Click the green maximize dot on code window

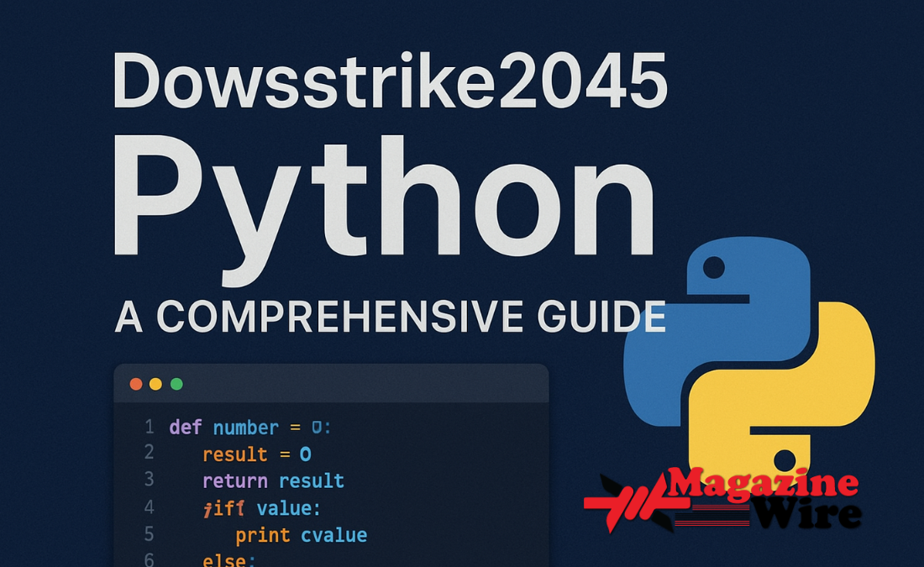pyautogui.click(x=176, y=384)
